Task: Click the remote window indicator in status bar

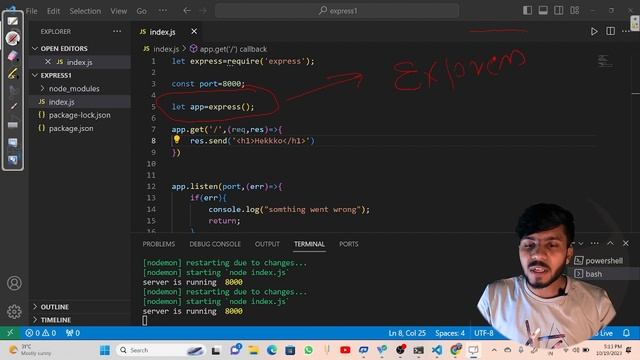Action: [x=10, y=333]
